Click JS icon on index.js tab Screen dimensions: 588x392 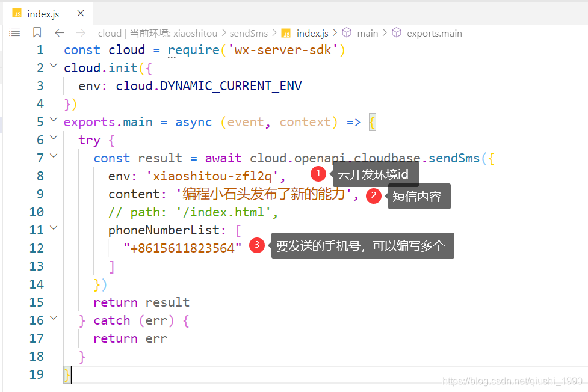[x=17, y=13]
